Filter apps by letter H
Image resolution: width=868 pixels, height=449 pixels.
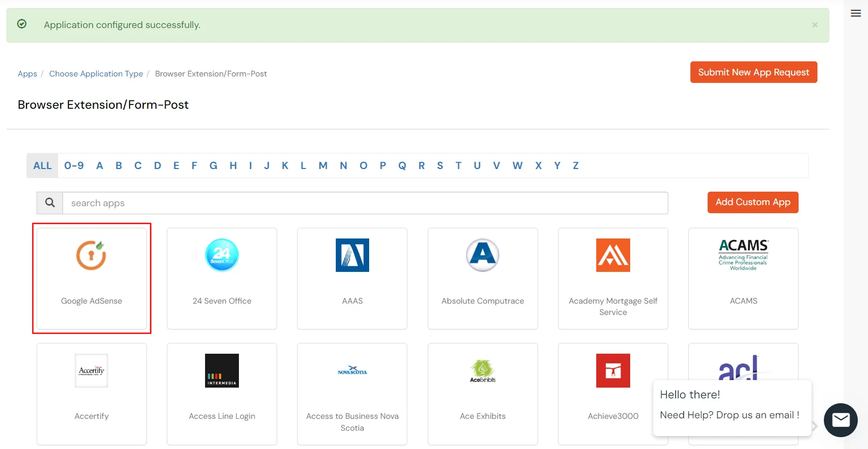tap(233, 166)
